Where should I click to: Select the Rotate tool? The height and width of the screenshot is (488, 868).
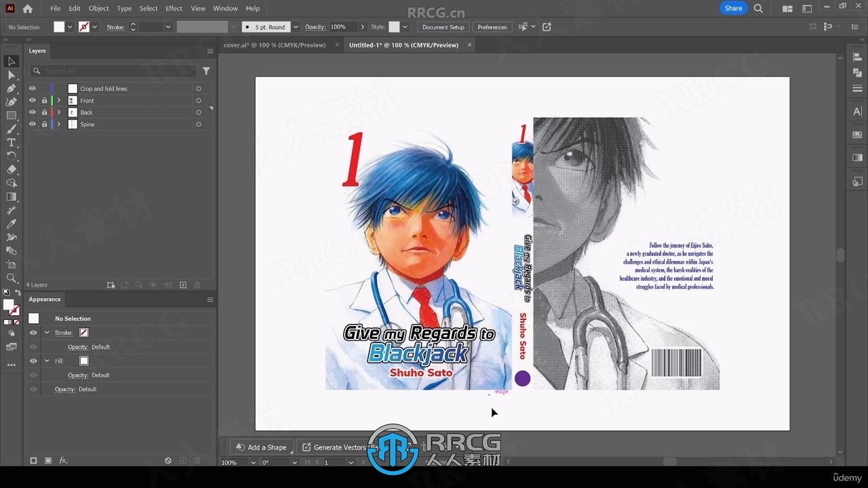(x=12, y=156)
